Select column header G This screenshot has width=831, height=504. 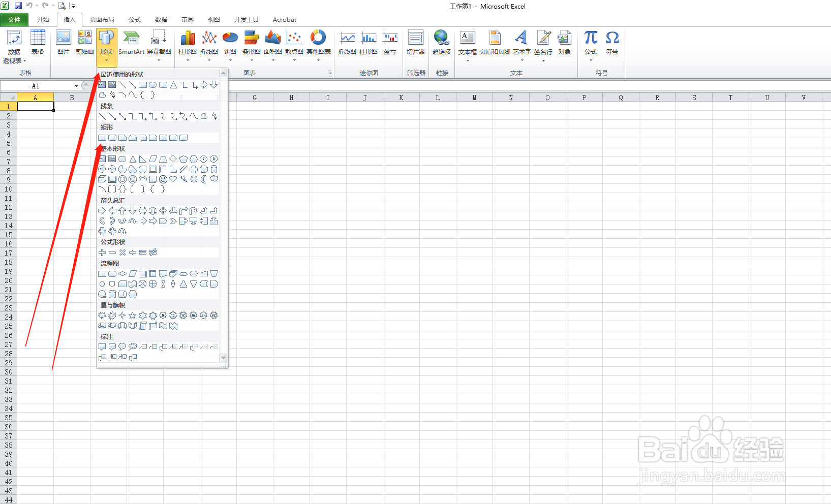tap(255, 98)
